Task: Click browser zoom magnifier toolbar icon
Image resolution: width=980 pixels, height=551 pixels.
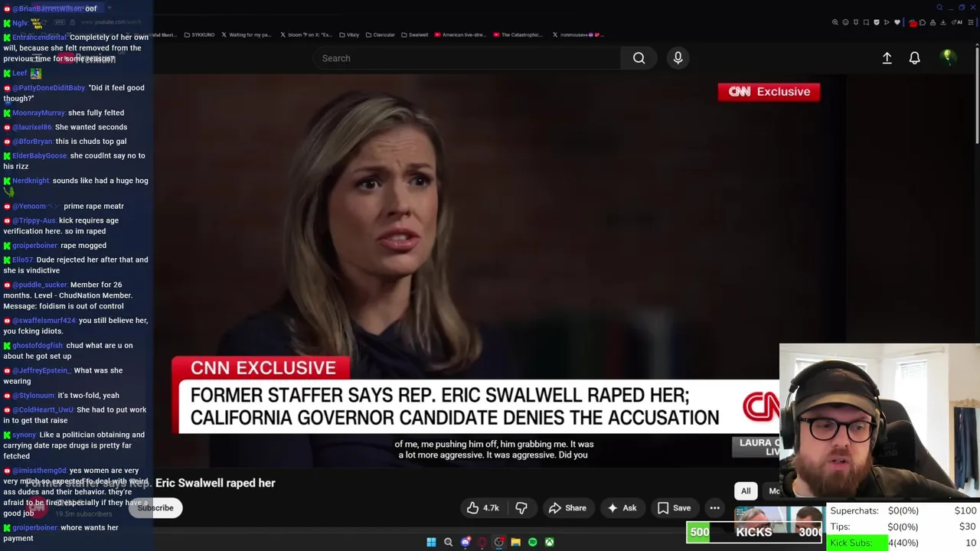Action: [x=835, y=22]
